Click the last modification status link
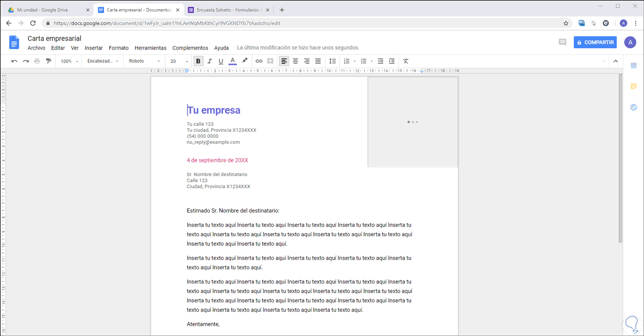 tap(298, 48)
